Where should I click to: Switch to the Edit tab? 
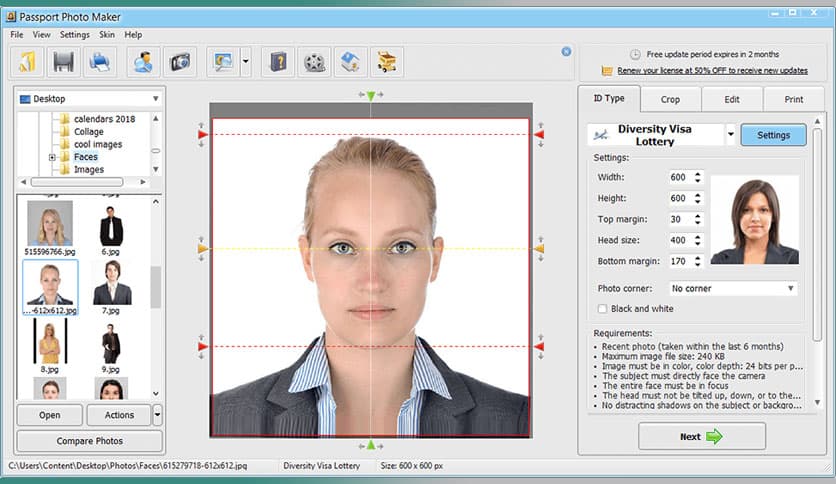(x=732, y=99)
